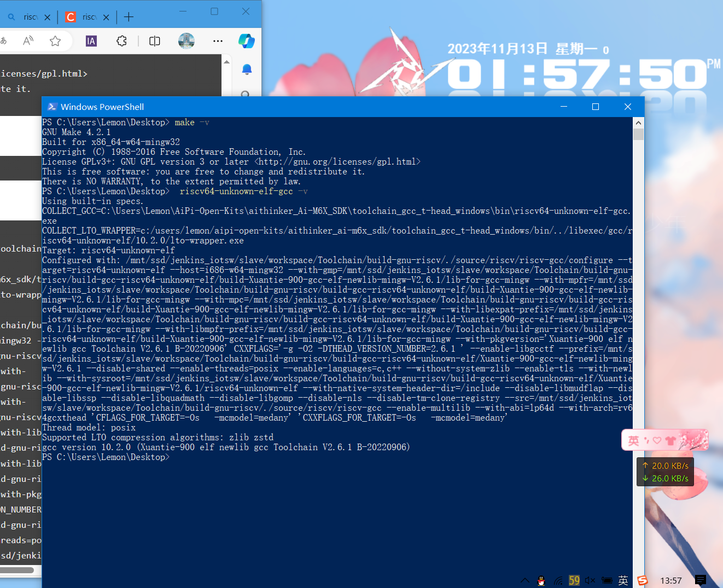Click the 2023年11月13日 date on the desktop widget
Image resolution: width=723 pixels, height=588 pixels.
tap(497, 49)
